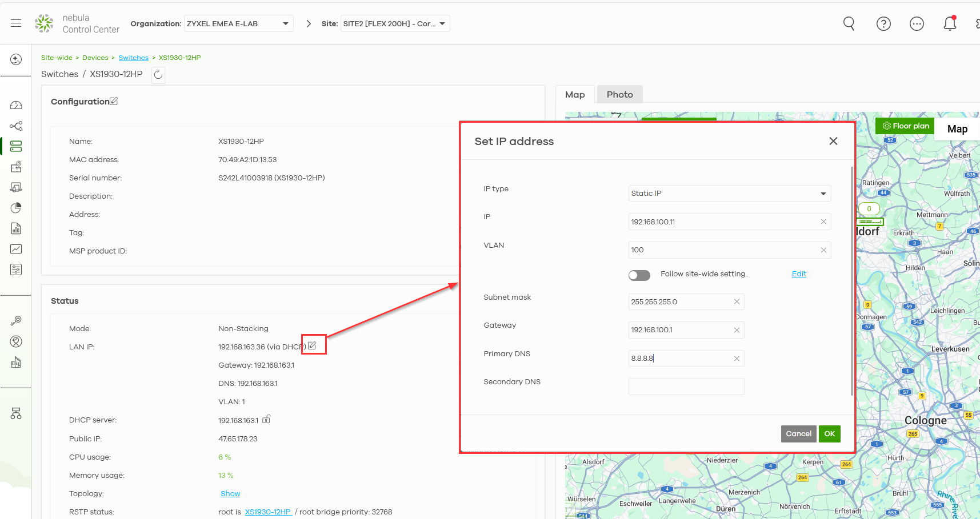
Task: Open the more options ellipsis icon
Action: (917, 23)
